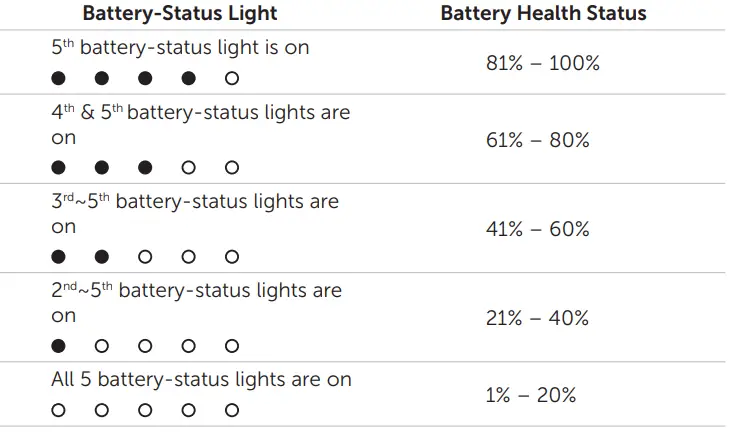This screenshot has width=752, height=448.
Task: Click the "All 5 battery-status lights are on" text
Action: pyautogui.click(x=201, y=380)
